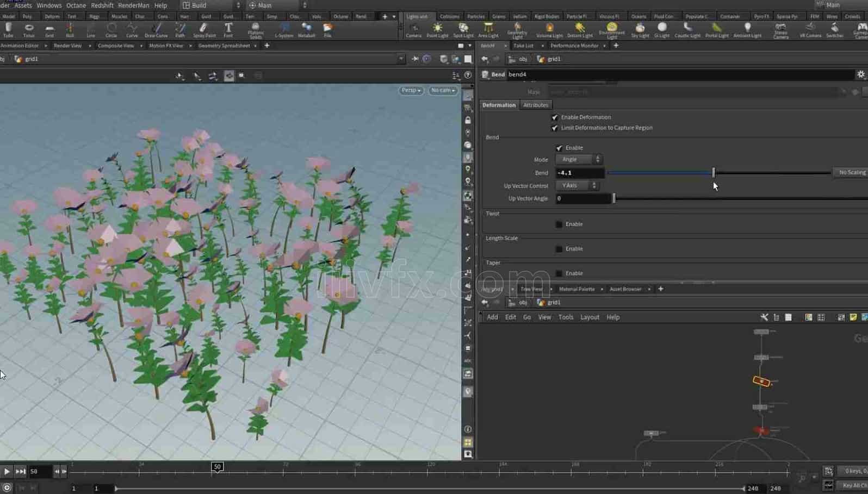Add an Area Light from the shelf
Viewport: 868px width, 494px height.
click(x=488, y=30)
